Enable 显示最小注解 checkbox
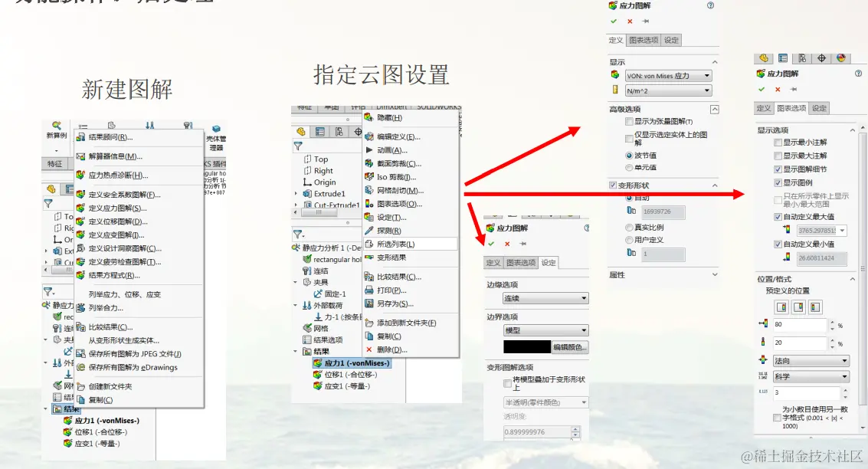Screen dimensions: 868x469 point(778,143)
